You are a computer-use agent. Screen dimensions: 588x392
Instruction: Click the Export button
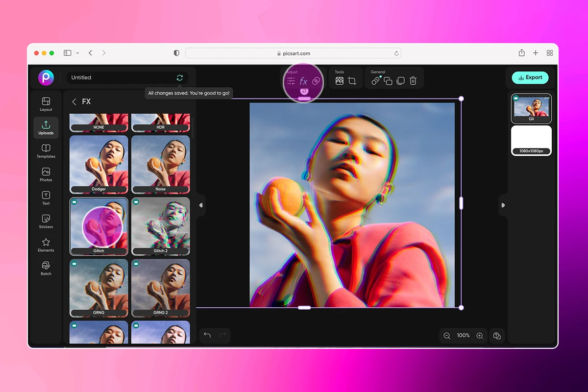530,77
